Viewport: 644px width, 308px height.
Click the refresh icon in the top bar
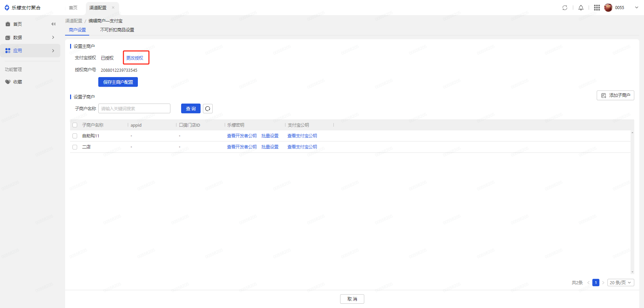565,8
